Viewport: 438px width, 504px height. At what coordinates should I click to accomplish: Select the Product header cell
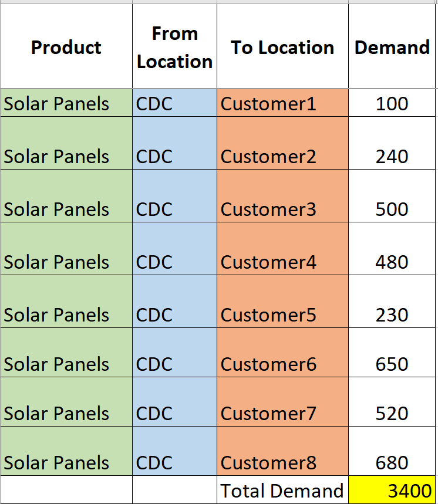coord(66,46)
